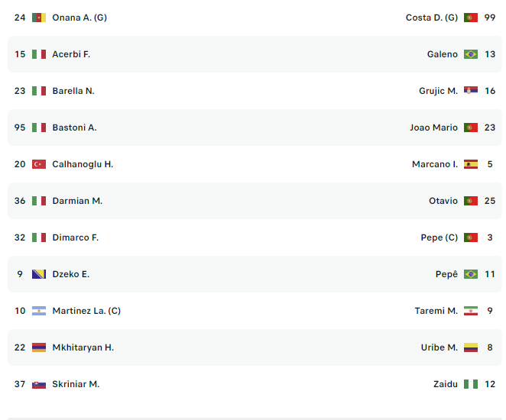Click the Bosnia flag beside Dzeko E.

(x=39, y=274)
